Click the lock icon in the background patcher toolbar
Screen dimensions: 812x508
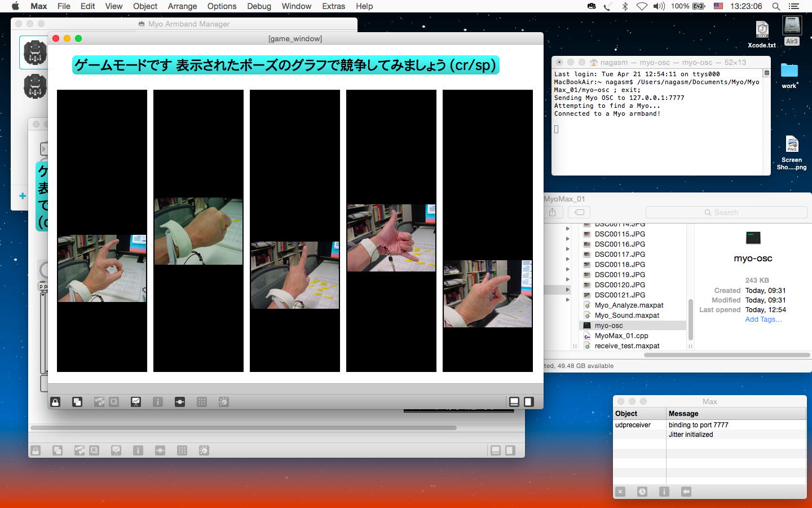tap(36, 450)
